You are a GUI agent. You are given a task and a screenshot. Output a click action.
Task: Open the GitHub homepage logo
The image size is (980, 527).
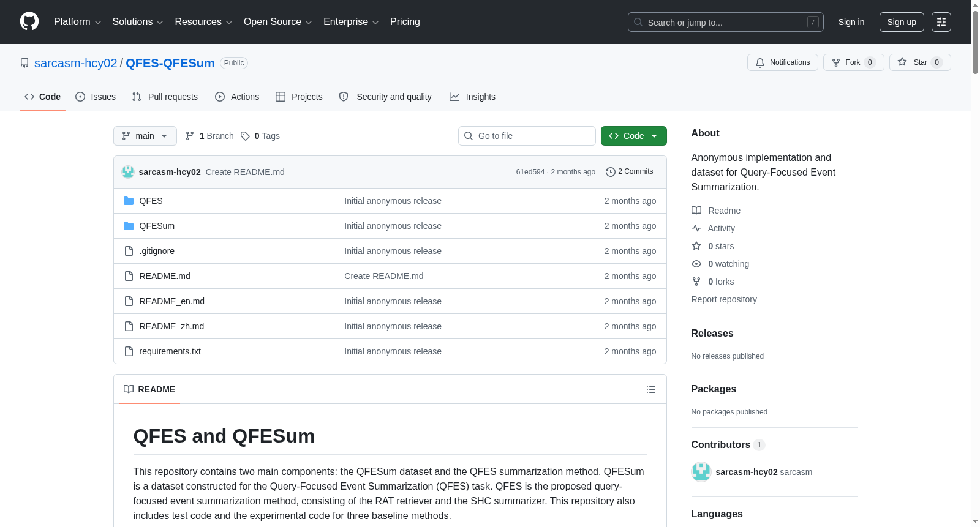coord(29,21)
